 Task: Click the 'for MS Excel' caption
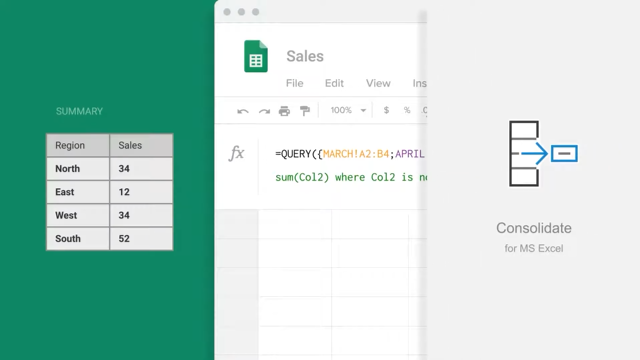[534, 248]
